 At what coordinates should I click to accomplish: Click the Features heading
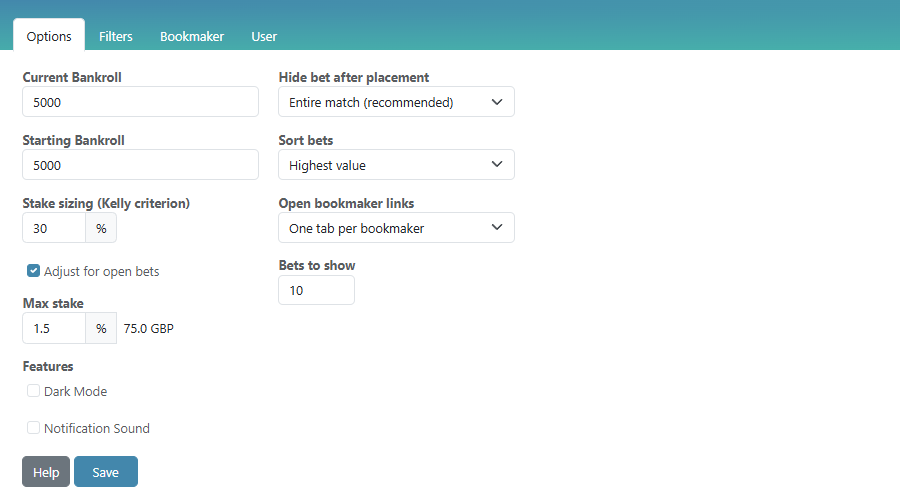pos(48,366)
